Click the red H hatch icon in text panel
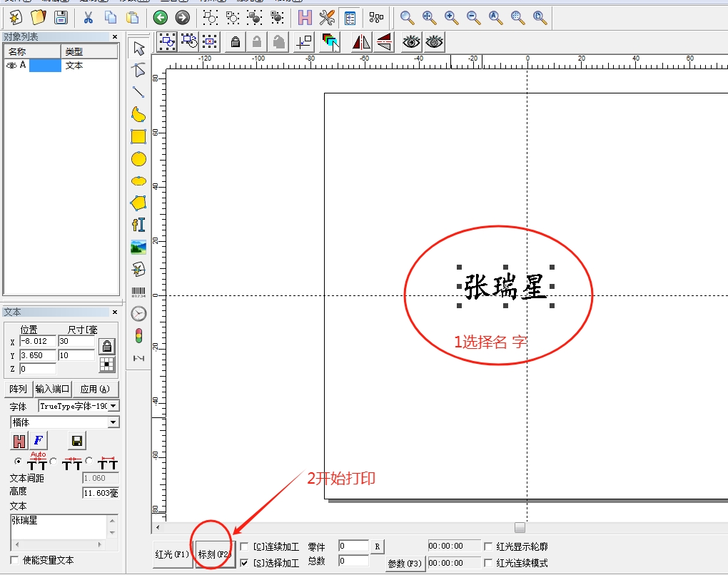 (19, 440)
